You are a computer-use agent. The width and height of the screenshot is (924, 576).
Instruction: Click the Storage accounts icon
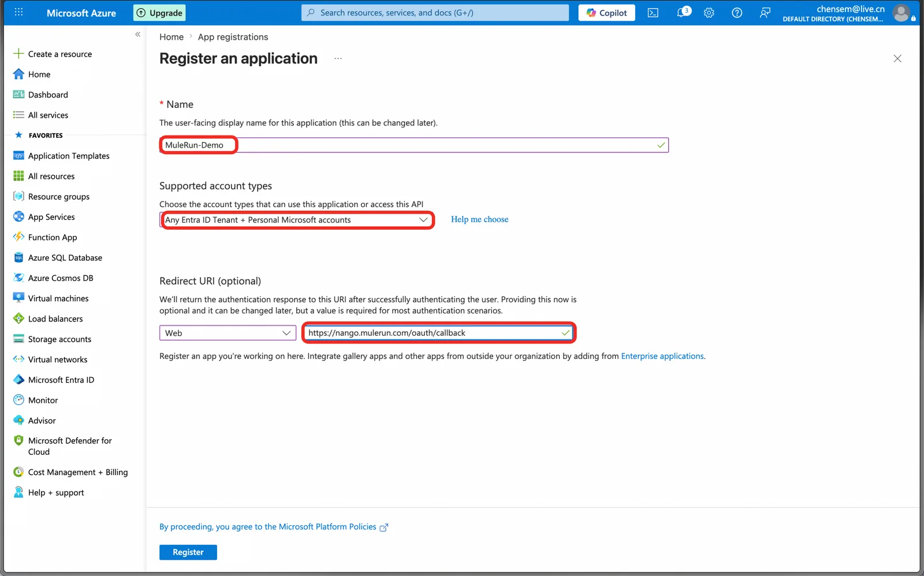[x=18, y=339]
